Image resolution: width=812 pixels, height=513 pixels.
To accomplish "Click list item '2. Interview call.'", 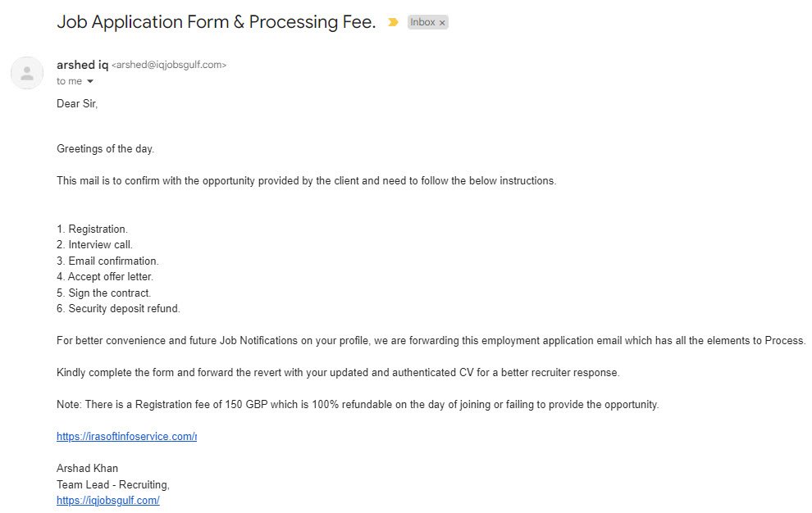I will (94, 245).
